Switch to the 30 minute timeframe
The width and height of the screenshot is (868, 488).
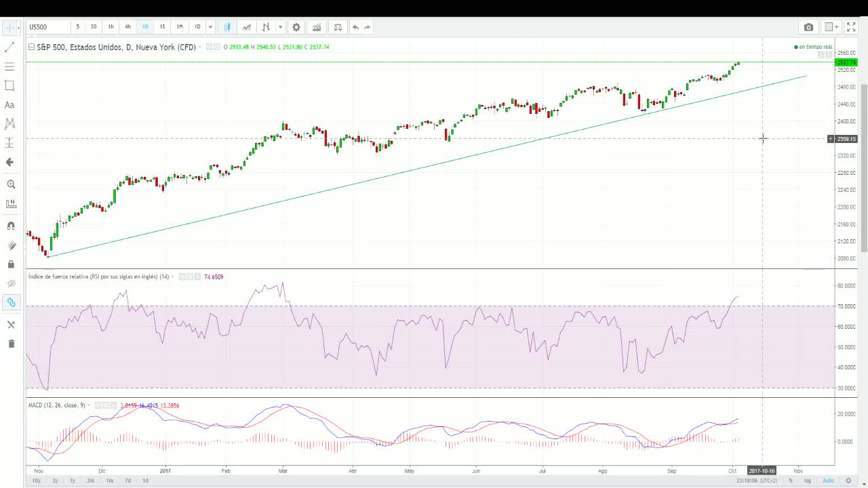point(94,27)
